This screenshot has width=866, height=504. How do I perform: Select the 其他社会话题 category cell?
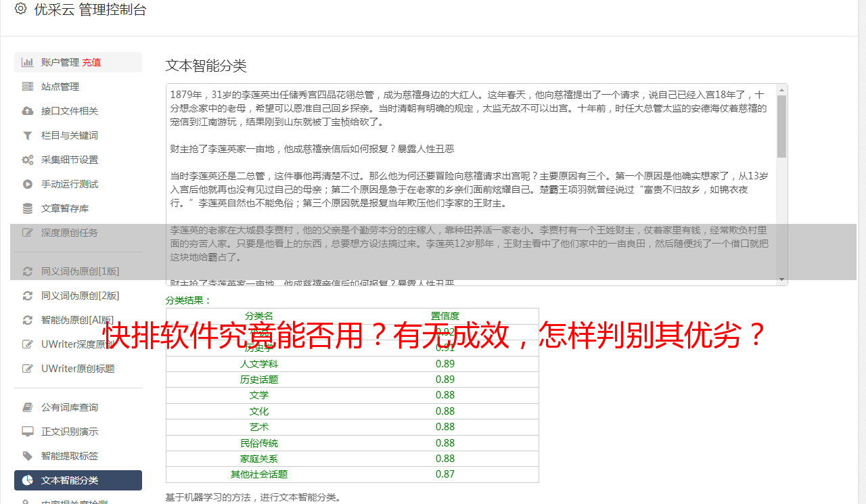pyautogui.click(x=259, y=474)
